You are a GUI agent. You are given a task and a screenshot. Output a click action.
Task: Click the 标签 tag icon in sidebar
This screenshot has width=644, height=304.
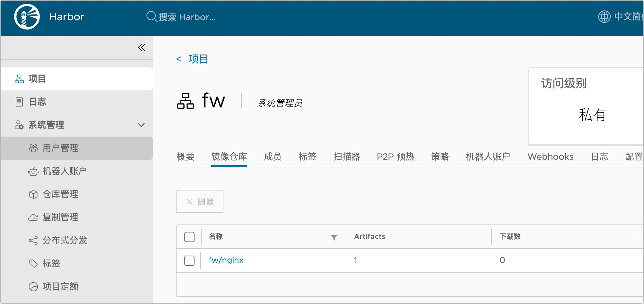point(33,264)
